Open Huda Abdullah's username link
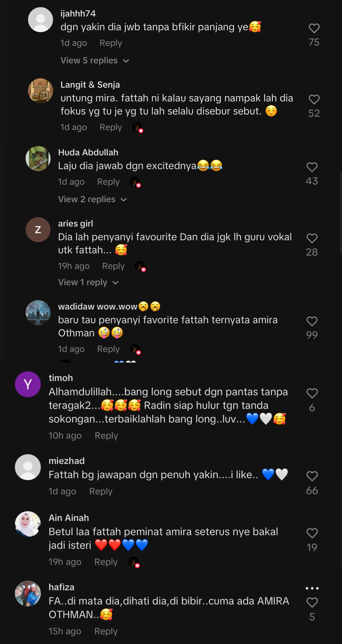Image resolution: width=342 pixels, height=644 pixels. [88, 152]
